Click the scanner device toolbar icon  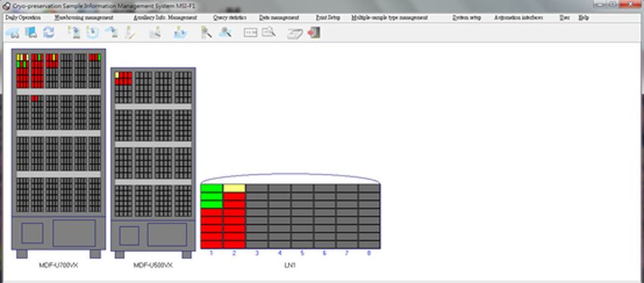point(295,33)
